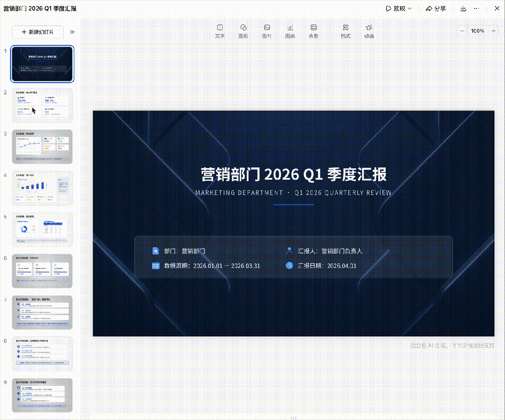Insert an image via 图片 icon
The image size is (505, 420).
266,31
